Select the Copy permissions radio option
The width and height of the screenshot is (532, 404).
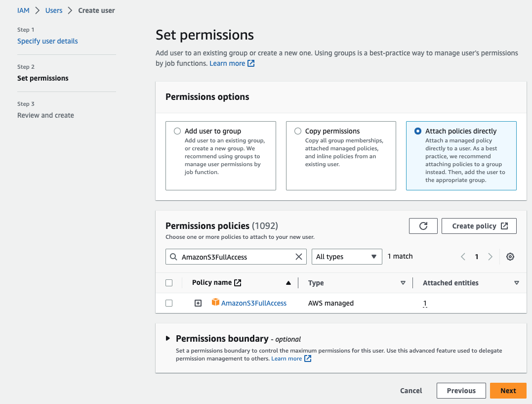coord(298,131)
